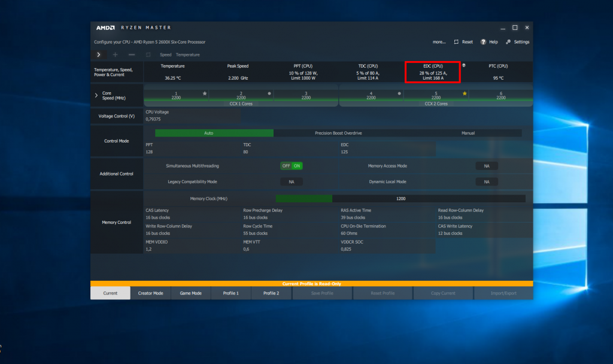613x364 pixels.
Task: Open the Profile 2 tab
Action: tap(271, 293)
